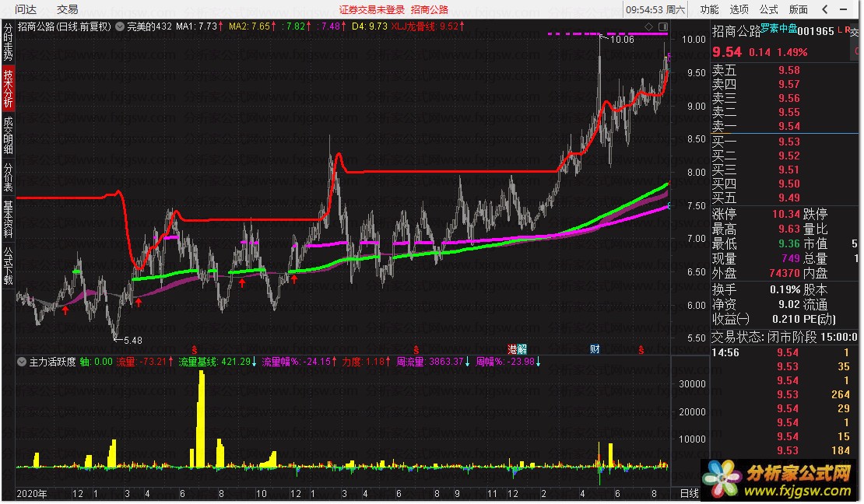Screen dimensions: 864x504
Task: Toggle the side panel icon atop the chart
Action: click(663, 26)
